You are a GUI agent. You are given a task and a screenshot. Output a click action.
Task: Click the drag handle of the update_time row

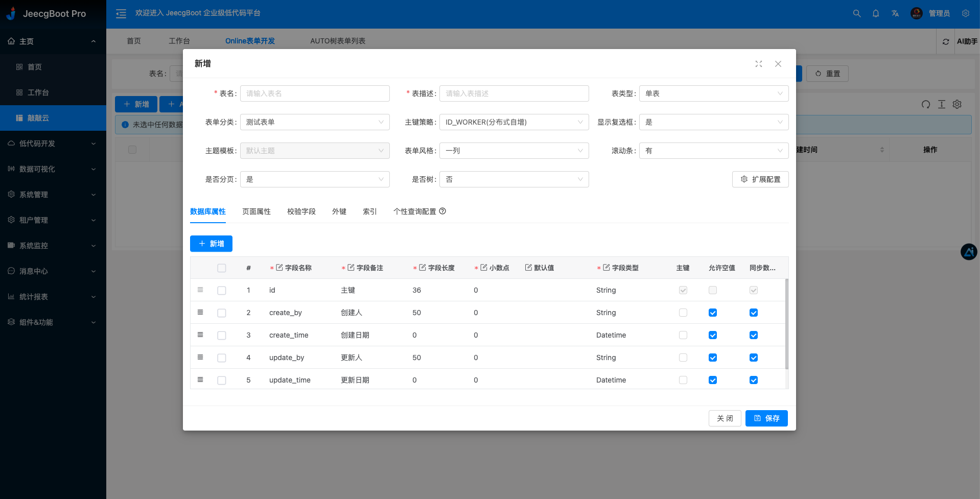click(200, 379)
